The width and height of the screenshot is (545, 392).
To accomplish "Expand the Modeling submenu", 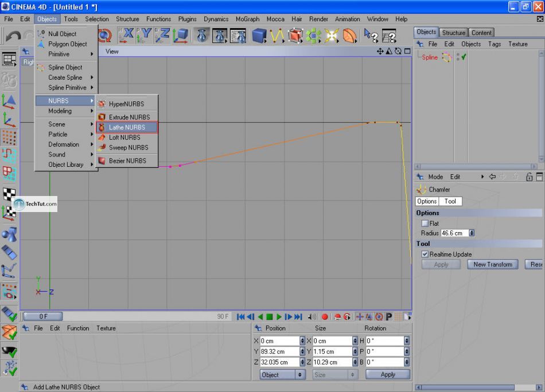I will pyautogui.click(x=67, y=111).
